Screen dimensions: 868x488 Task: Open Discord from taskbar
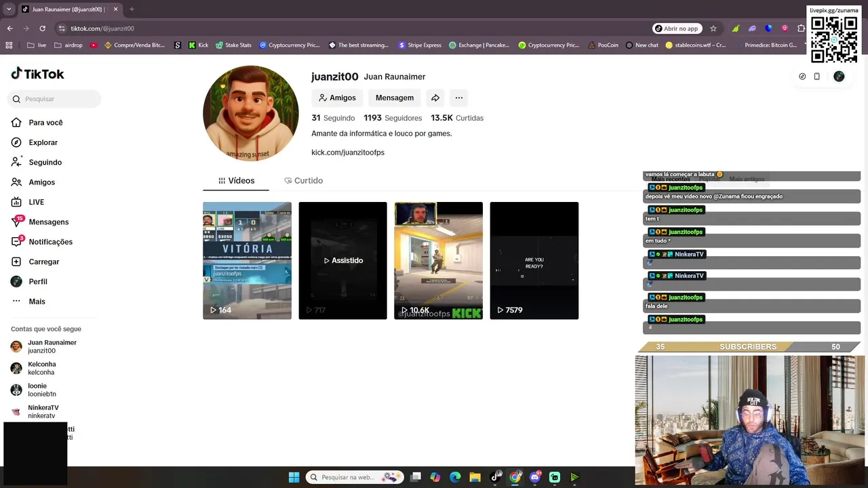pos(534,477)
